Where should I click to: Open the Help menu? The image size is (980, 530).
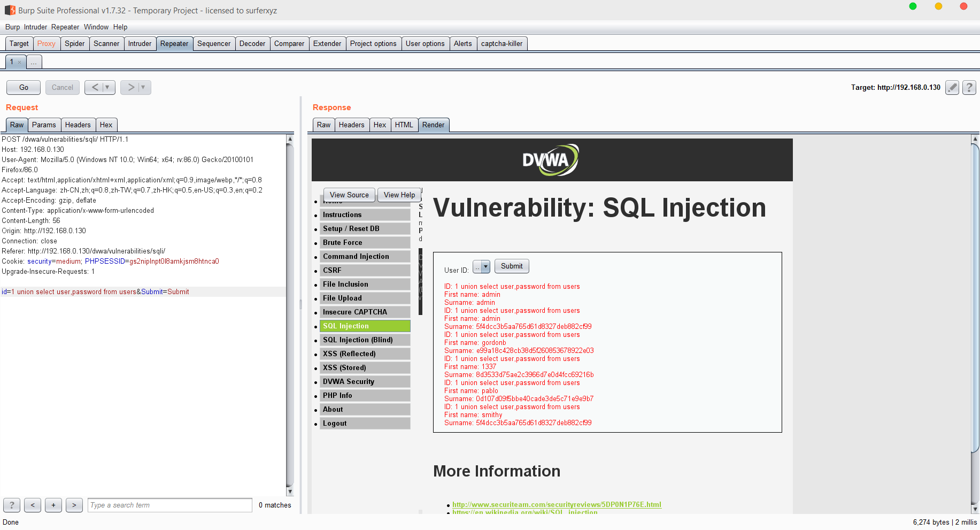(x=120, y=27)
